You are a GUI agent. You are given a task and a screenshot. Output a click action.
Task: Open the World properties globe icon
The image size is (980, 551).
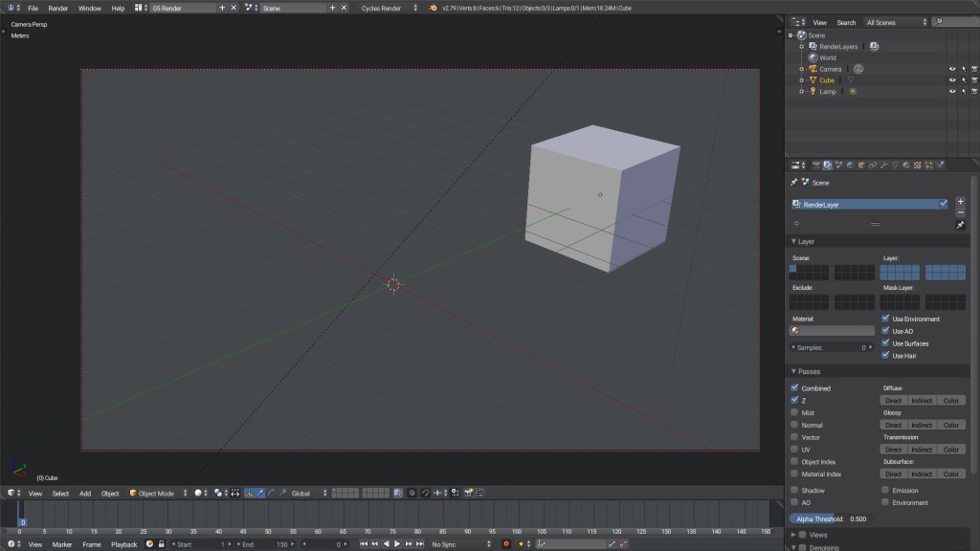[x=850, y=164]
